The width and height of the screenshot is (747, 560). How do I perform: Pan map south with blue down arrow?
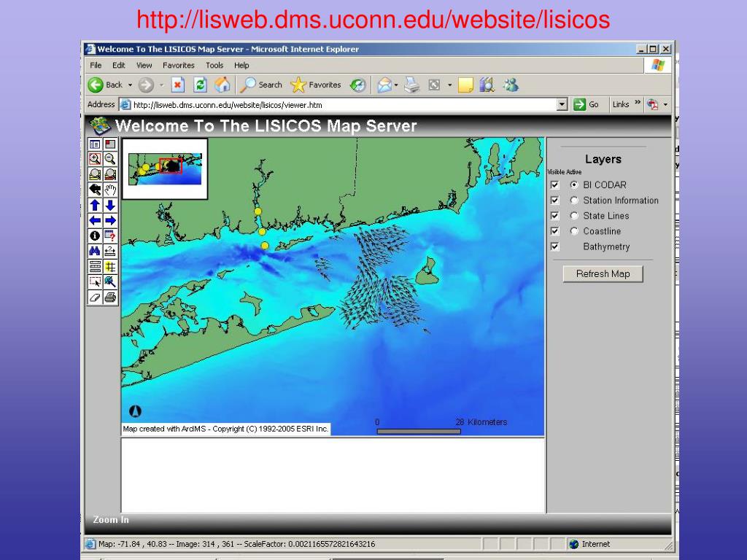click(x=110, y=205)
